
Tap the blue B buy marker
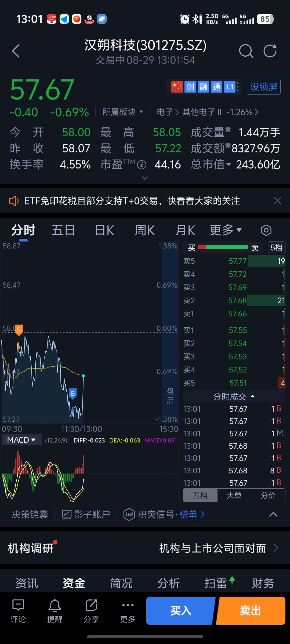pyautogui.click(x=73, y=393)
